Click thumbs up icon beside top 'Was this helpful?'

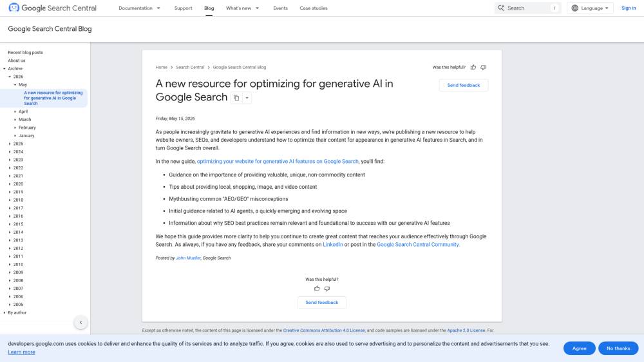click(x=473, y=67)
